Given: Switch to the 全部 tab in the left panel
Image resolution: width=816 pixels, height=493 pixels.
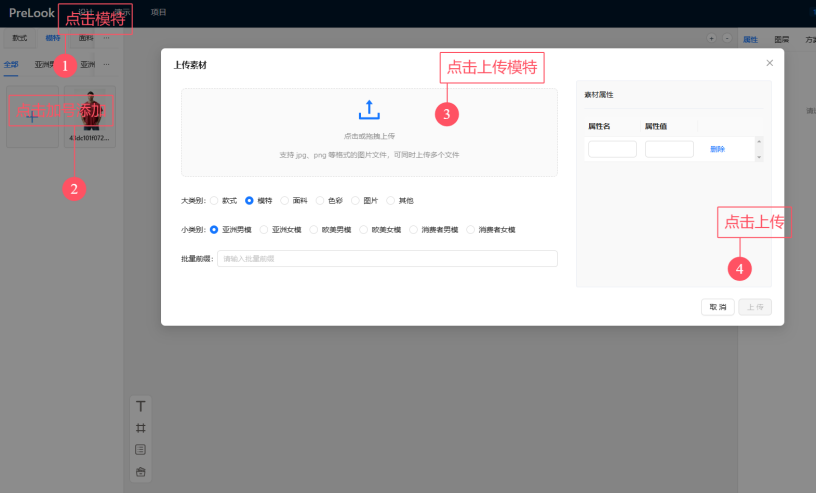Looking at the screenshot, I should [11, 64].
